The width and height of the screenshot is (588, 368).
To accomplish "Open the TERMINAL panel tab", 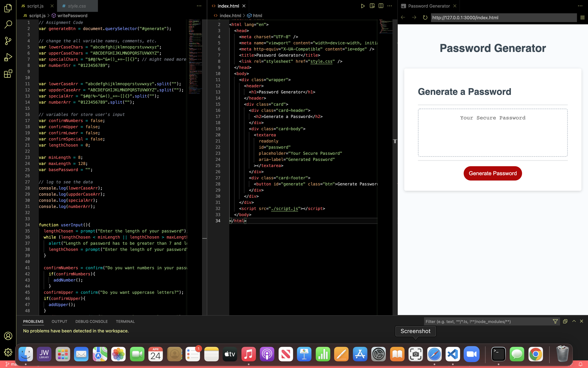I will pos(125,321).
